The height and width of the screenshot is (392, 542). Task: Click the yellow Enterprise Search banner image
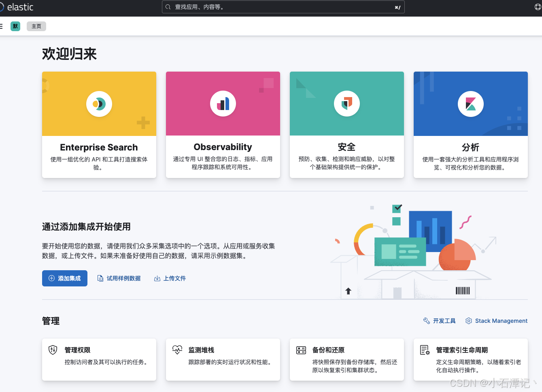(x=99, y=104)
